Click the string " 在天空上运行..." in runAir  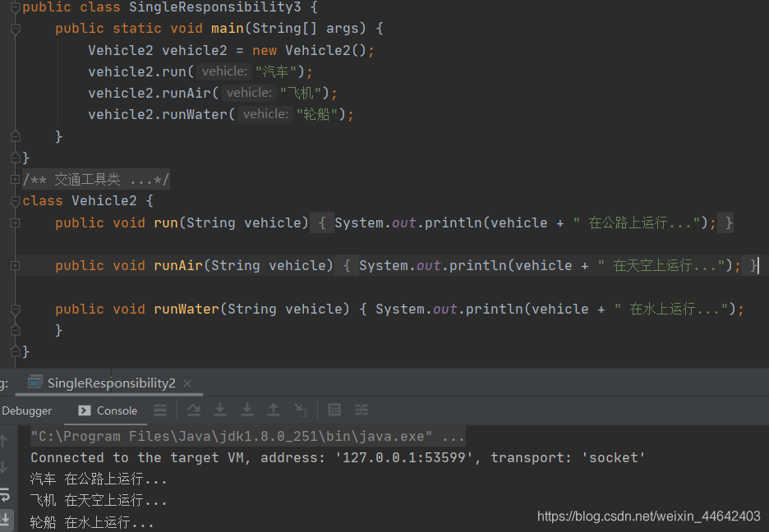click(661, 265)
